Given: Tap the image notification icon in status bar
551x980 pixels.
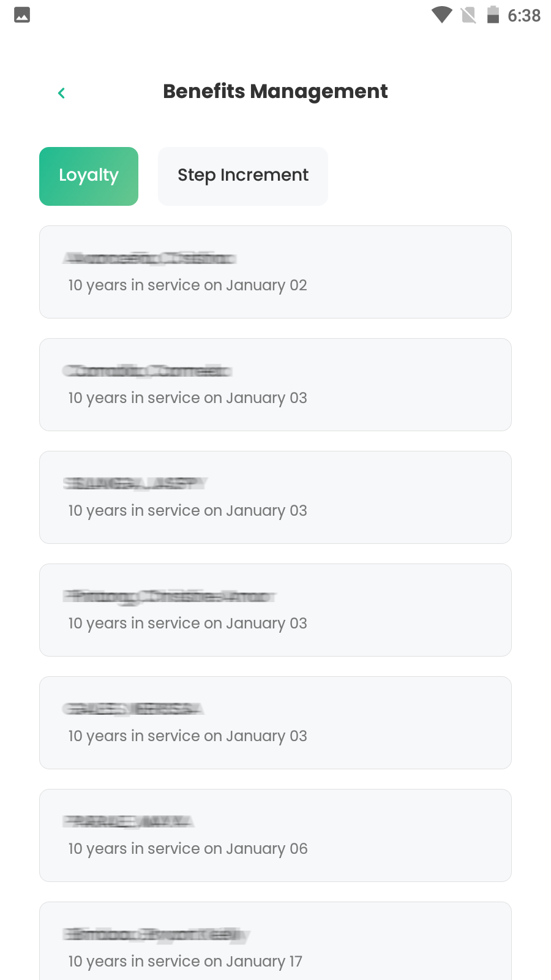Looking at the screenshot, I should (x=22, y=15).
